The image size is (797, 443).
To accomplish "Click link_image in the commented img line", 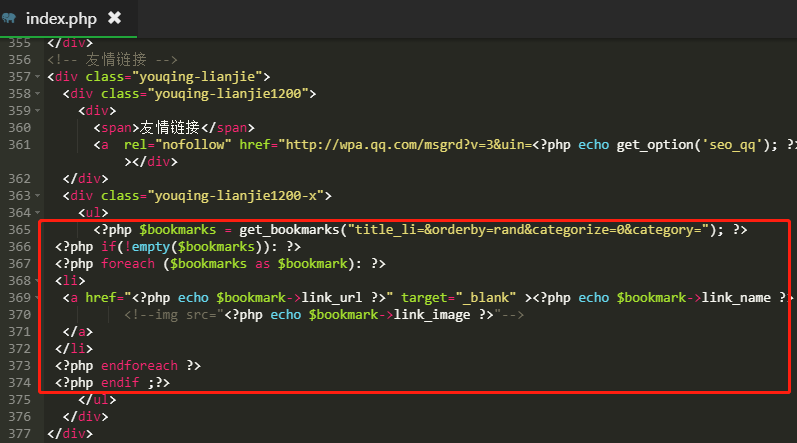I will [x=432, y=314].
